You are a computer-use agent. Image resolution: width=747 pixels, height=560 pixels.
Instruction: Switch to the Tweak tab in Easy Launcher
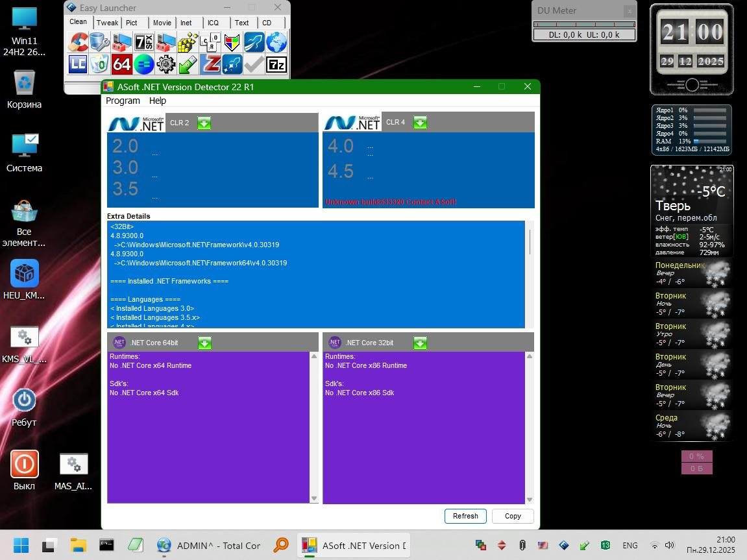tap(107, 22)
